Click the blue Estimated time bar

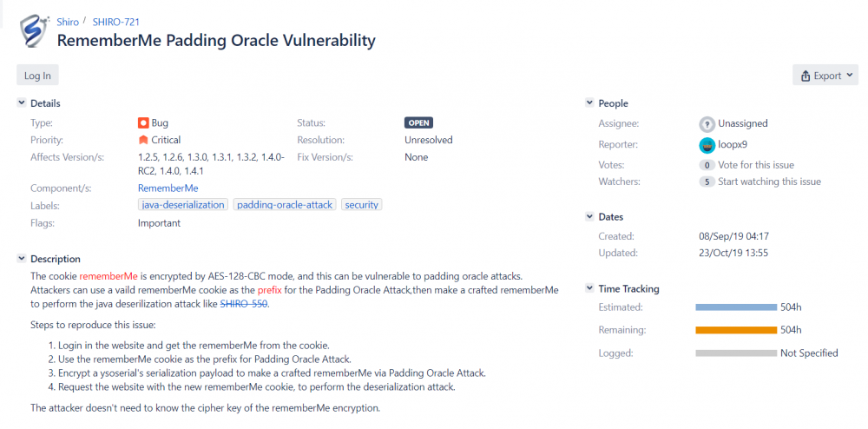[736, 307]
